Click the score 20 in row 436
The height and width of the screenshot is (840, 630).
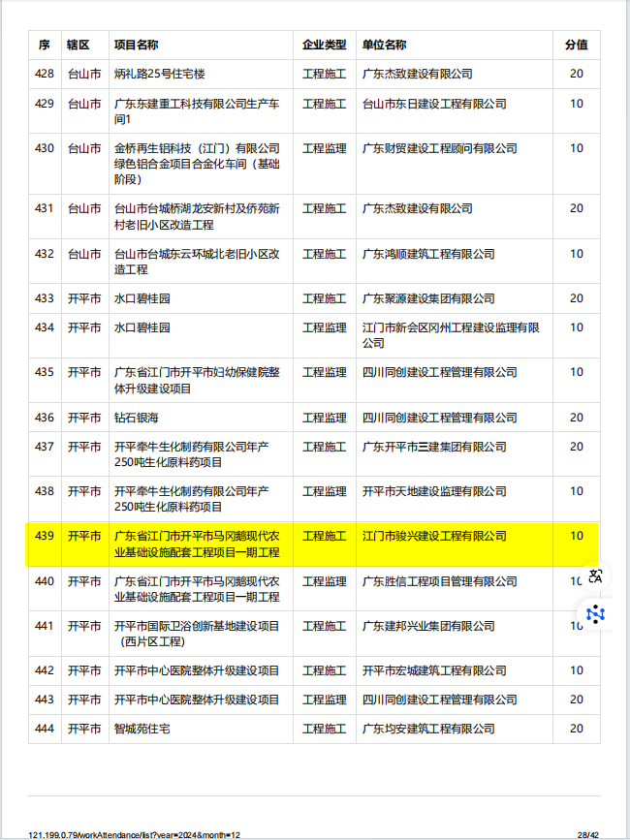coord(577,418)
